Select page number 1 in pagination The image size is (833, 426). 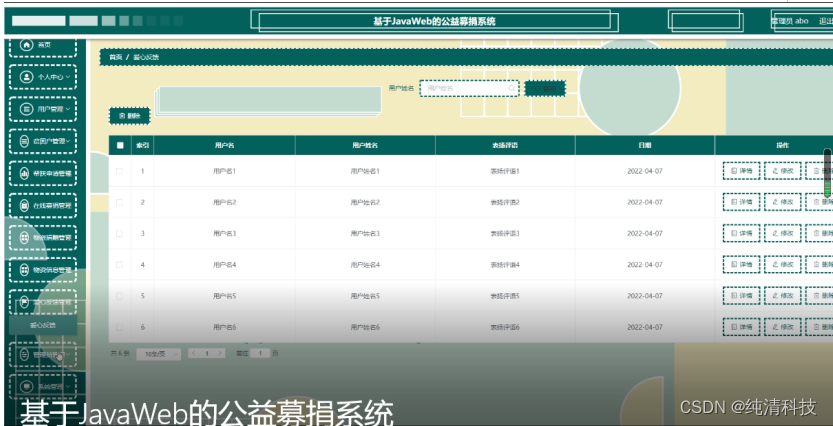tap(207, 353)
